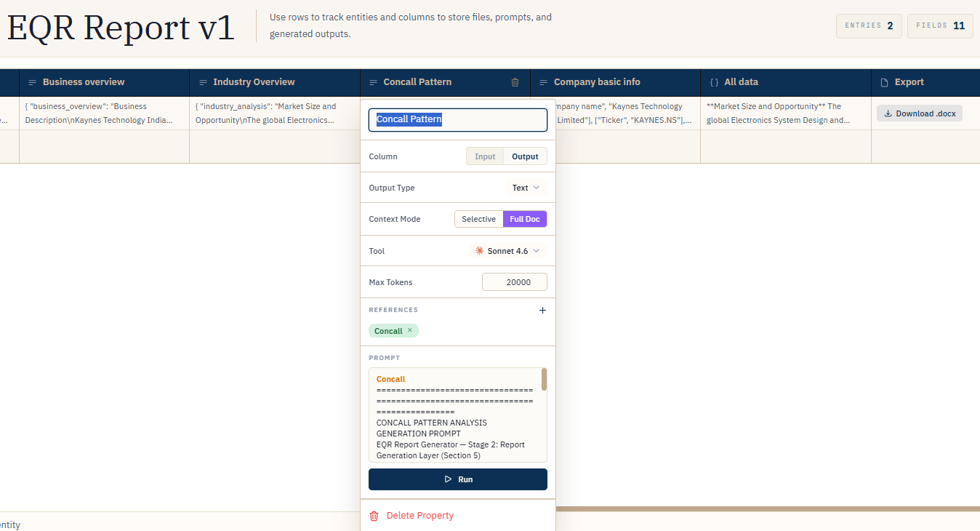The image size is (980, 531).
Task: Click the trash icon in Concall Pattern header
Action: pos(515,82)
